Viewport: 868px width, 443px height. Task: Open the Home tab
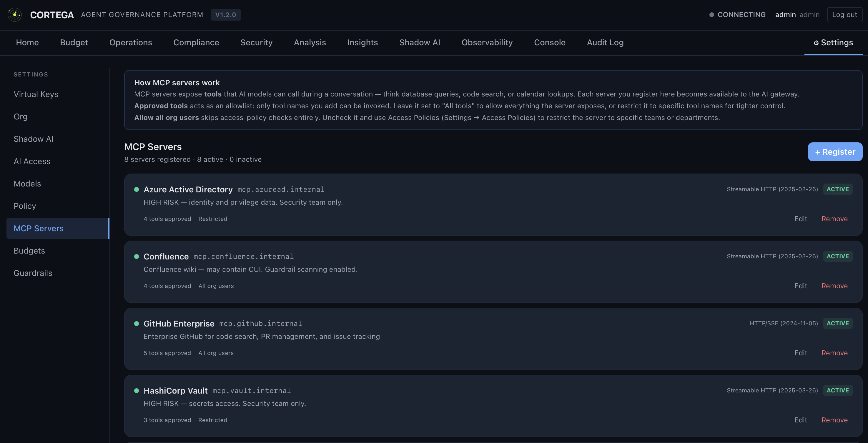coord(27,42)
